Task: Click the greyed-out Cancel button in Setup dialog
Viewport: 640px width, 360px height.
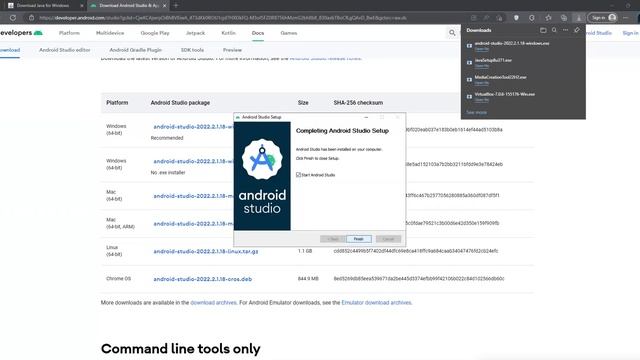Action: click(x=388, y=239)
